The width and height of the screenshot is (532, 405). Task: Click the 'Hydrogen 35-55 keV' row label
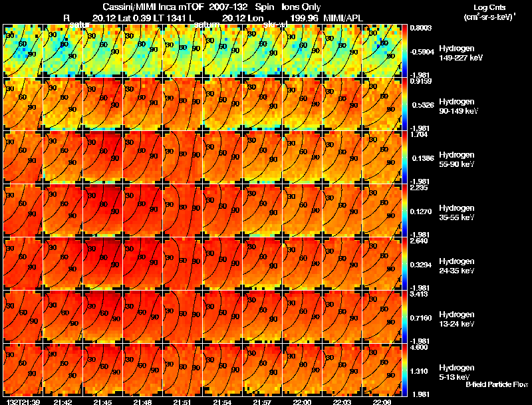click(456, 212)
